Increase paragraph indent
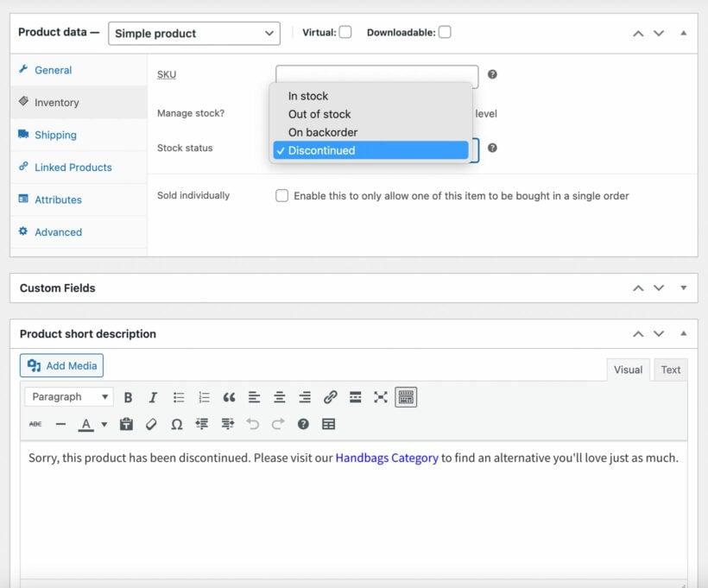708x588 pixels. (228, 424)
